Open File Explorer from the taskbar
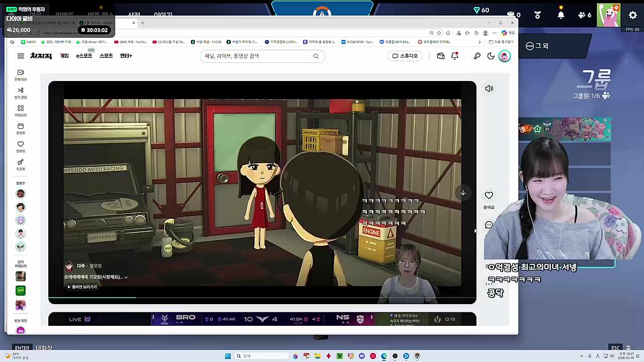644x362 pixels. (x=317, y=356)
